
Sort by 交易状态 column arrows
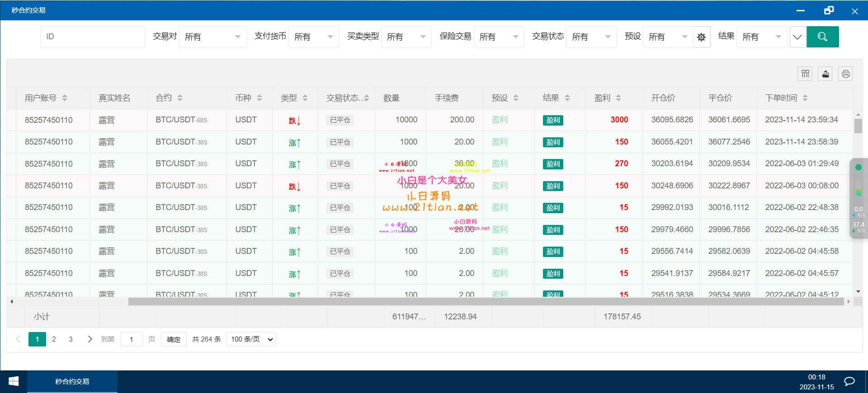(367, 98)
